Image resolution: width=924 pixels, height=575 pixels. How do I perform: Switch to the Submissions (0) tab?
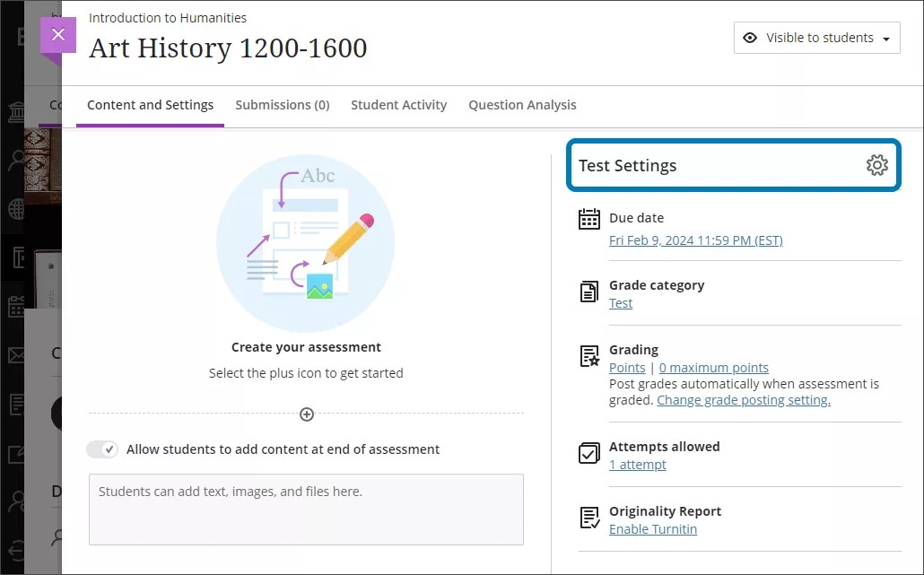click(x=283, y=105)
